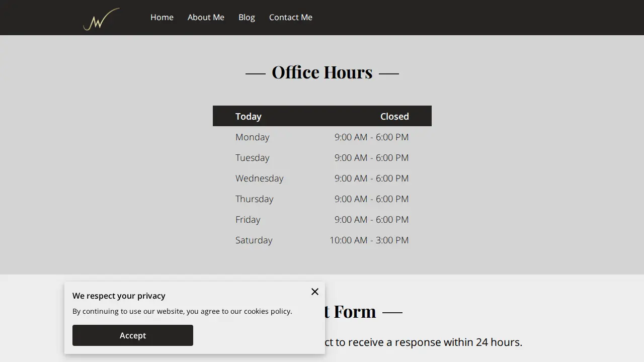Navigate to Contact Me
Image resolution: width=644 pixels, height=362 pixels.
291,17
